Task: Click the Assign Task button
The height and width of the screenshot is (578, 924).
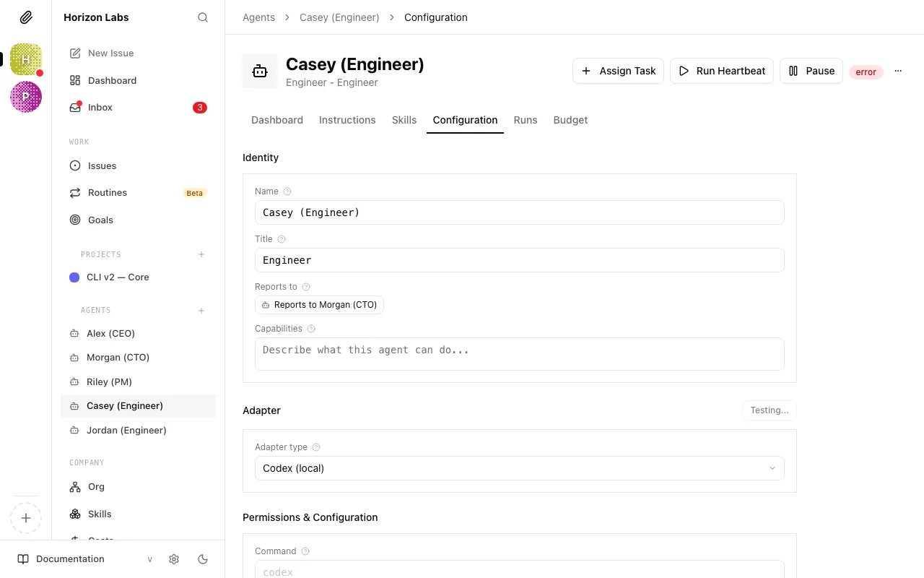Action: (619, 71)
